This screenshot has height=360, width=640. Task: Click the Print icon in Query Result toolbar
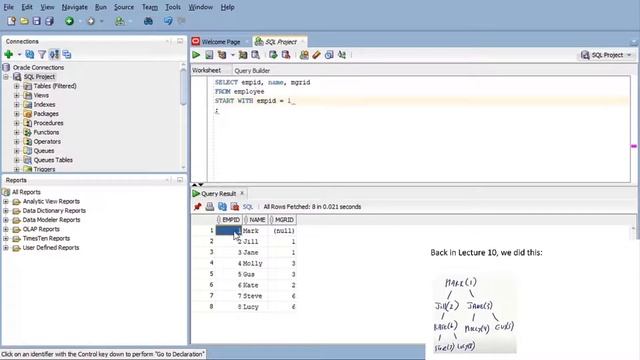click(x=210, y=207)
